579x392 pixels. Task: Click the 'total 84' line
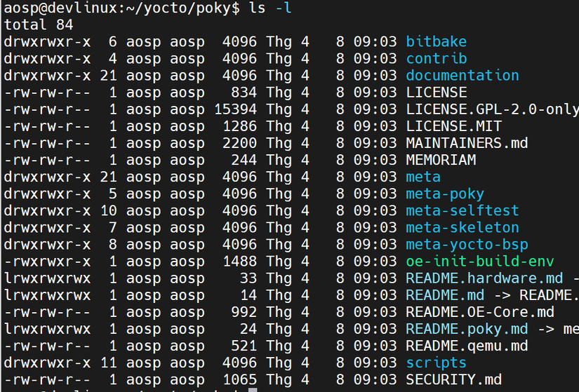(x=39, y=25)
